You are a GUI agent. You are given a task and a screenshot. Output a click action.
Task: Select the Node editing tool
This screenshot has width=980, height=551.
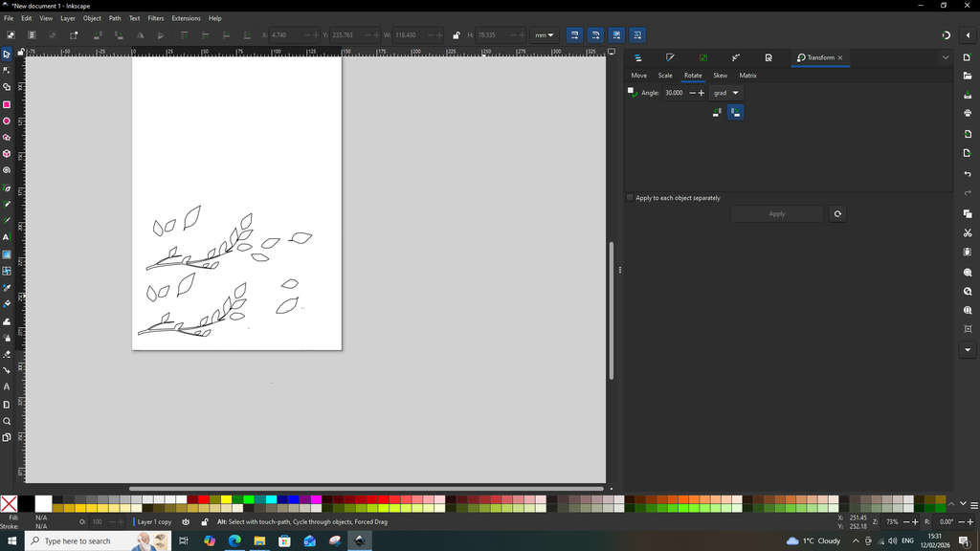7,71
